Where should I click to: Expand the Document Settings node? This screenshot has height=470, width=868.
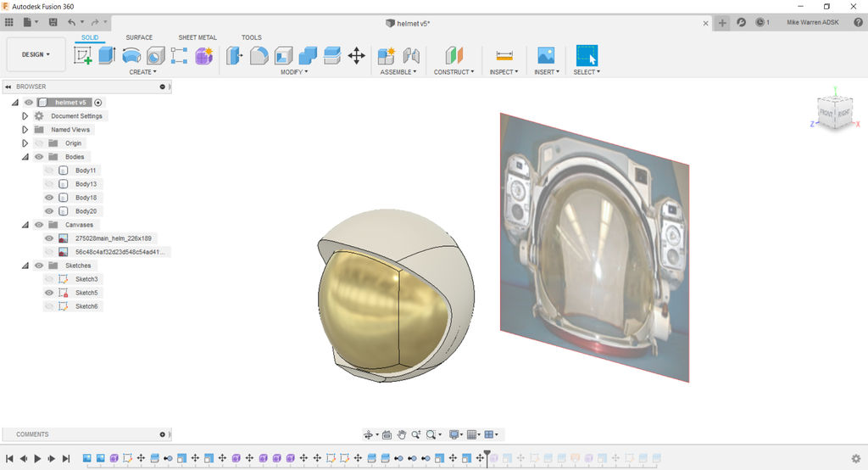[x=25, y=116]
